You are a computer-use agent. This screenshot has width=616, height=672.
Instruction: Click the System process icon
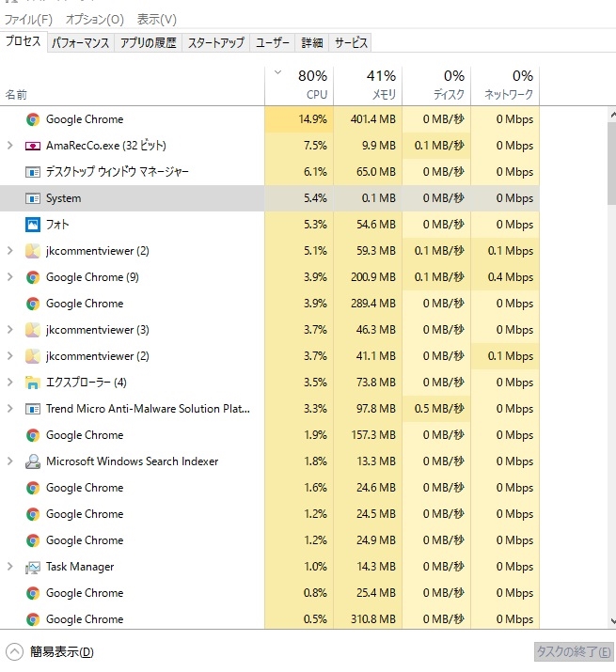coord(33,198)
